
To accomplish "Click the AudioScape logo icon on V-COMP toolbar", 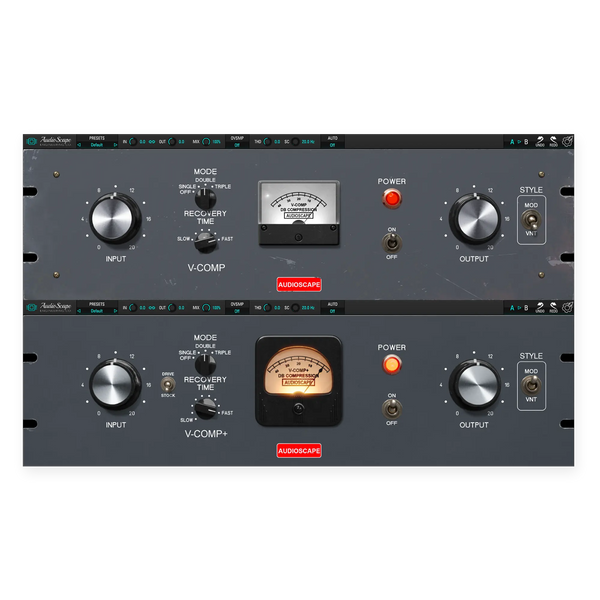I will pos(31,141).
